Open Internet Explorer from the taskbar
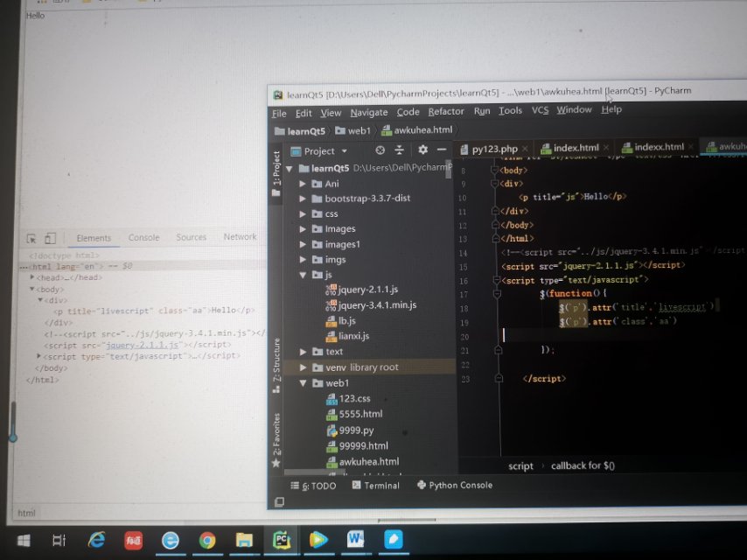The width and height of the screenshot is (747, 560). click(x=97, y=540)
